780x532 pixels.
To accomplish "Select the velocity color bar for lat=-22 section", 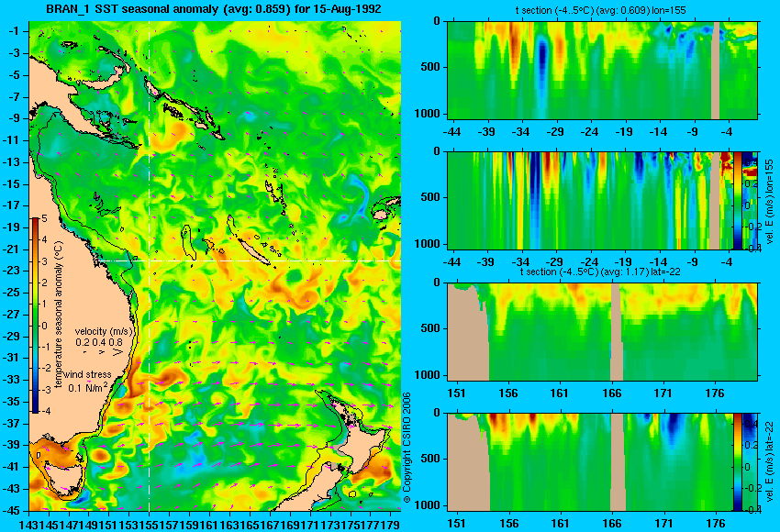I will click(x=738, y=462).
